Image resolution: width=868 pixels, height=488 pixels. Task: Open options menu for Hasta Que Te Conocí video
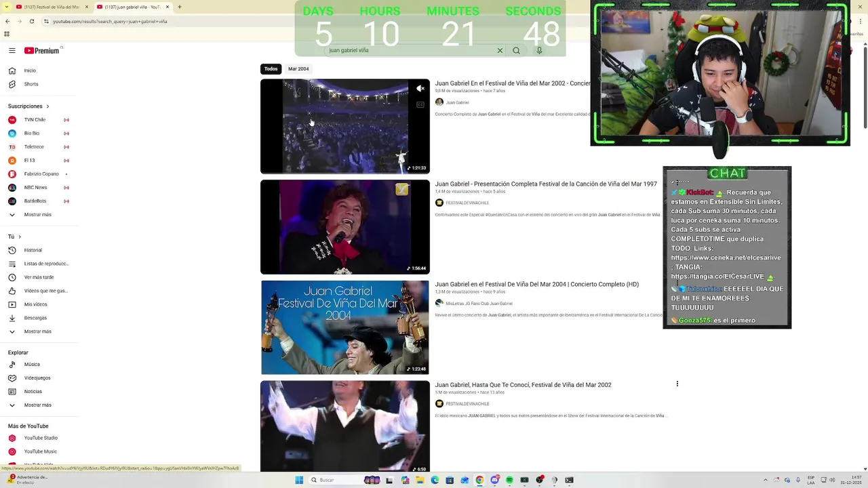[x=677, y=384]
